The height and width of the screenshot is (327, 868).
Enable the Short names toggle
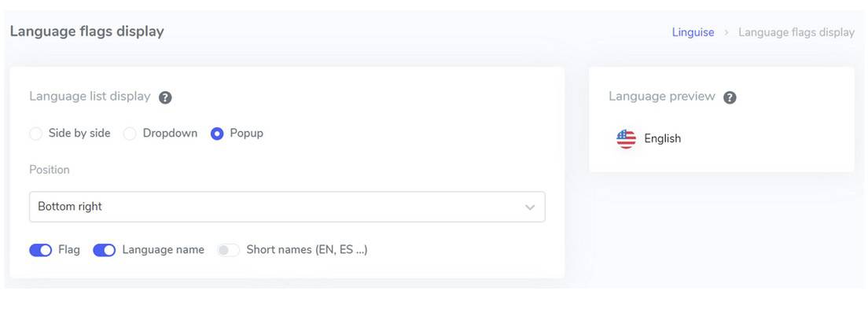click(228, 250)
